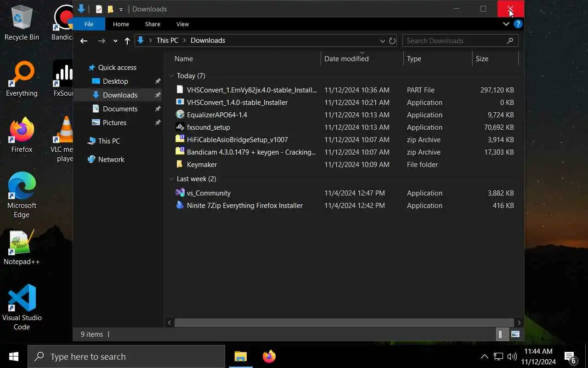Select the Bandicam 4.3.0.1479 zip icon
Viewport: 588px width, 368px height.
point(180,152)
